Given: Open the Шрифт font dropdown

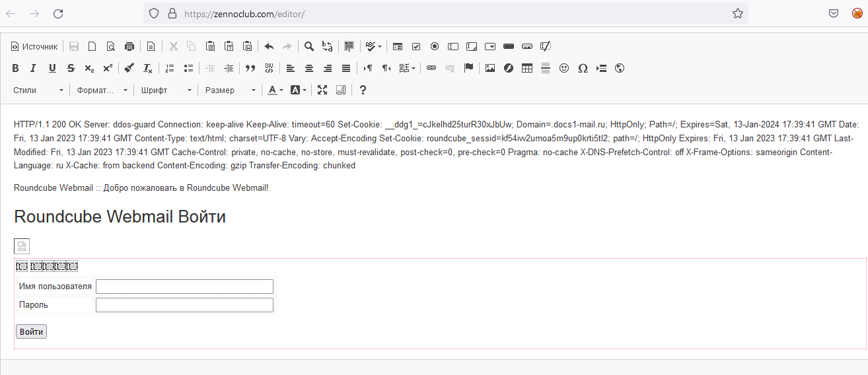Looking at the screenshot, I should pos(166,90).
